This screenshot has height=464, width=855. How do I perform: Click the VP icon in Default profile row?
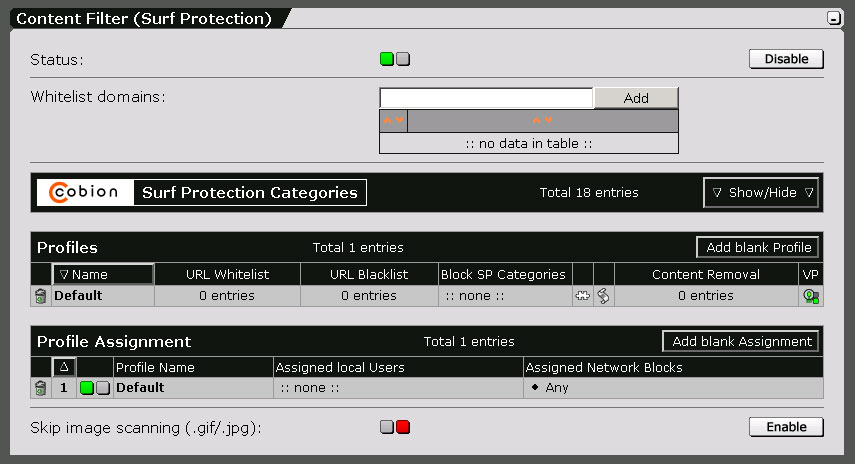pos(811,296)
